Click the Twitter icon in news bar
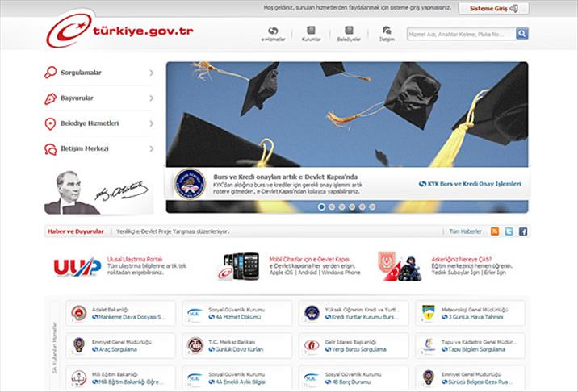The height and width of the screenshot is (392, 578). 509,231
